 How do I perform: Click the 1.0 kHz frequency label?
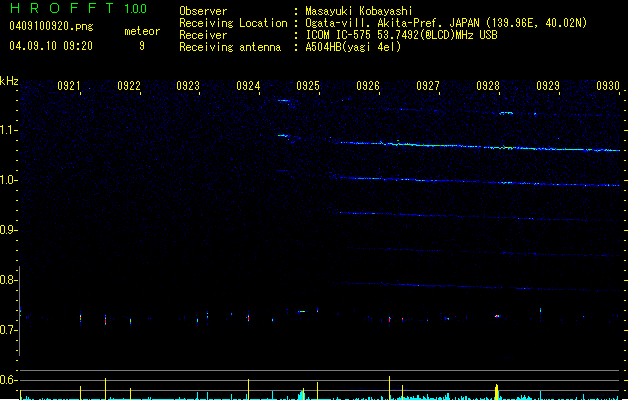8,180
